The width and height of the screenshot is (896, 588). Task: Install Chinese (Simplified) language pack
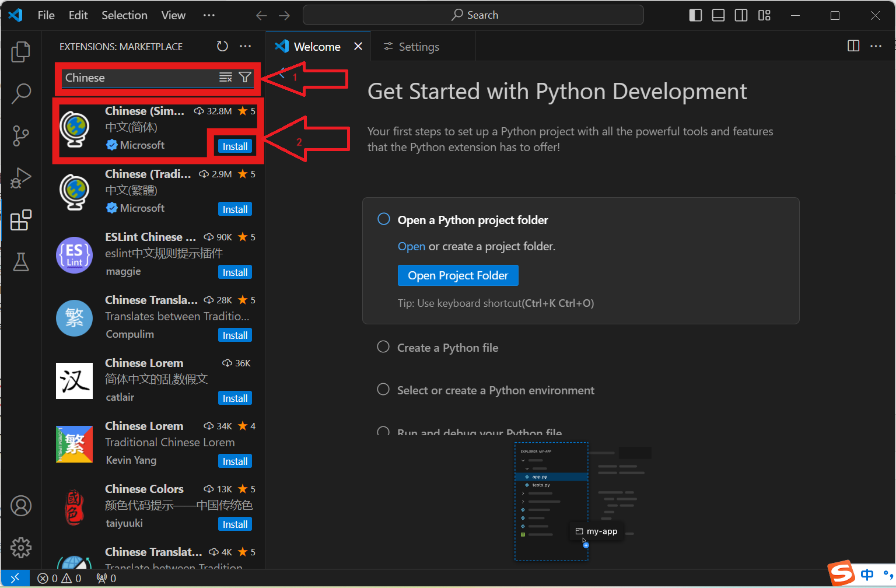pos(235,146)
